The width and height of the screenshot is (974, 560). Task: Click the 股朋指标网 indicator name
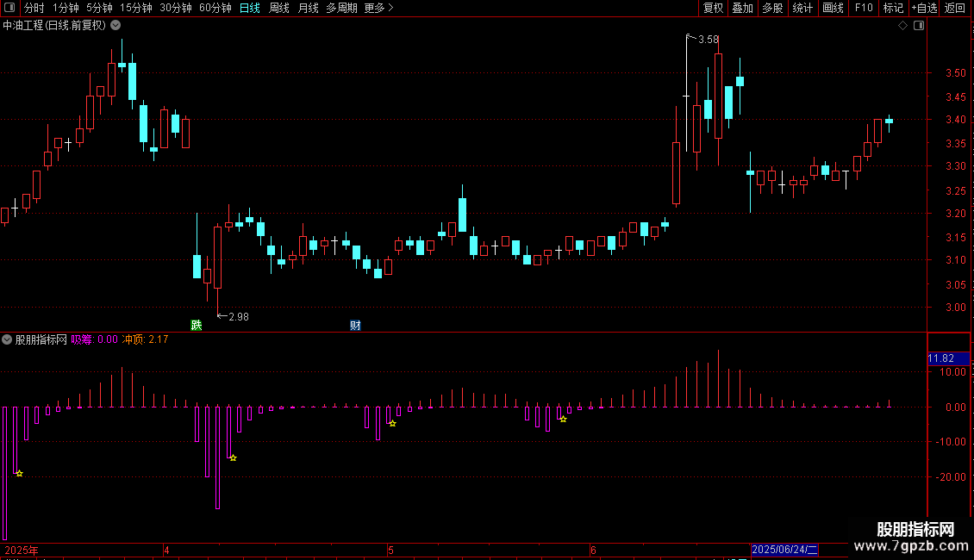click(41, 339)
